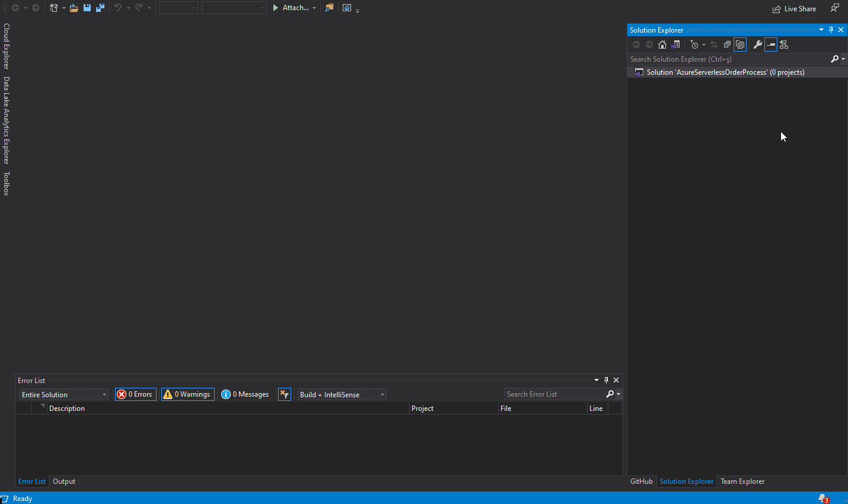
Task: Click the feedback icon beside Live Share
Action: 835,8
